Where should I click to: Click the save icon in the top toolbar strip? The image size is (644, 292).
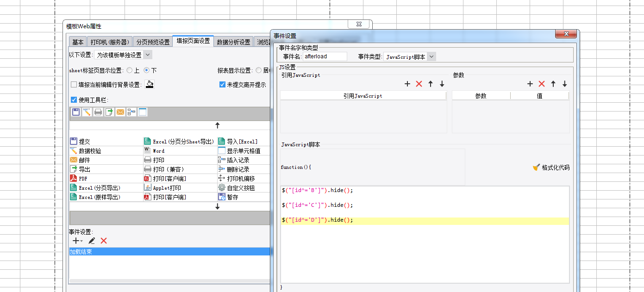[x=76, y=112]
